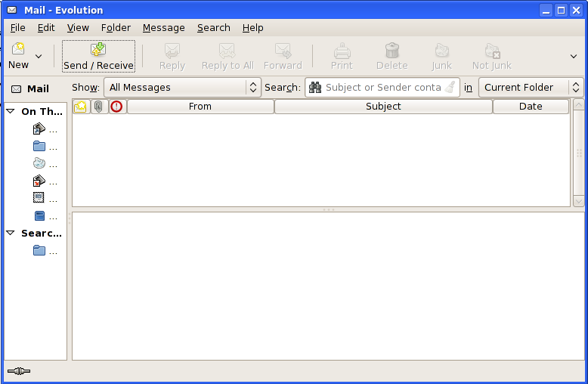Focus the Subject or Sender search field

click(x=383, y=88)
